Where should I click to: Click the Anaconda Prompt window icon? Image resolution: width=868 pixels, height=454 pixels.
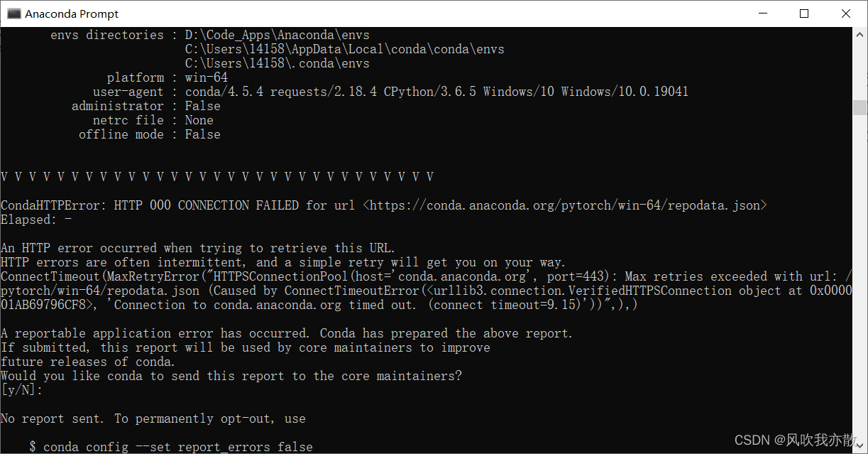[13, 13]
